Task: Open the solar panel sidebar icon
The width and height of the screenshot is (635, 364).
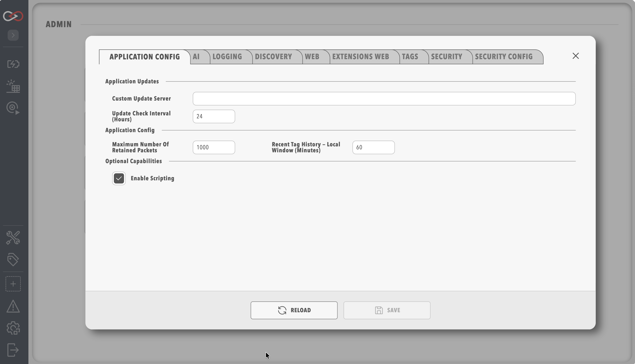Action: [x=13, y=86]
